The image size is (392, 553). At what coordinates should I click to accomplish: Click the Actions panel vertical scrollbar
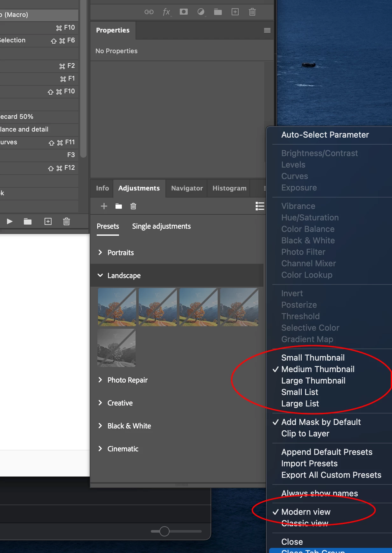(83, 79)
